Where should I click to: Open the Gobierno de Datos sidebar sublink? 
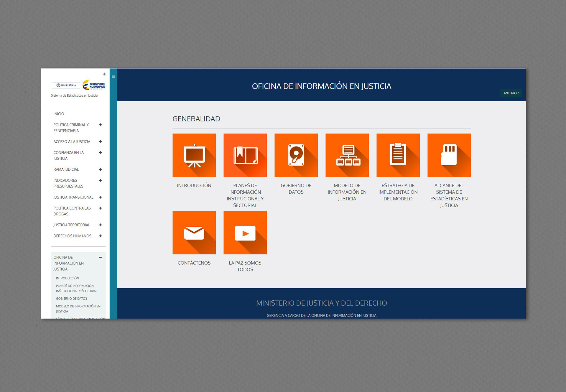pyautogui.click(x=72, y=299)
